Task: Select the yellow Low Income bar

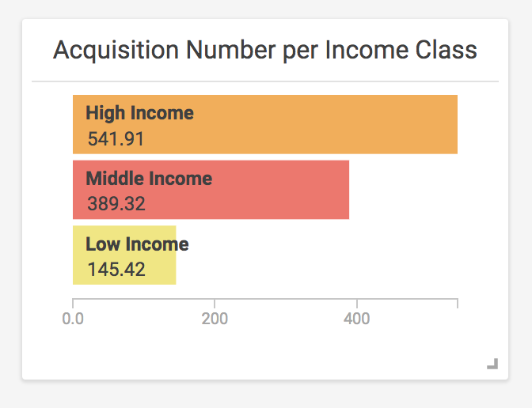Action: 124,255
